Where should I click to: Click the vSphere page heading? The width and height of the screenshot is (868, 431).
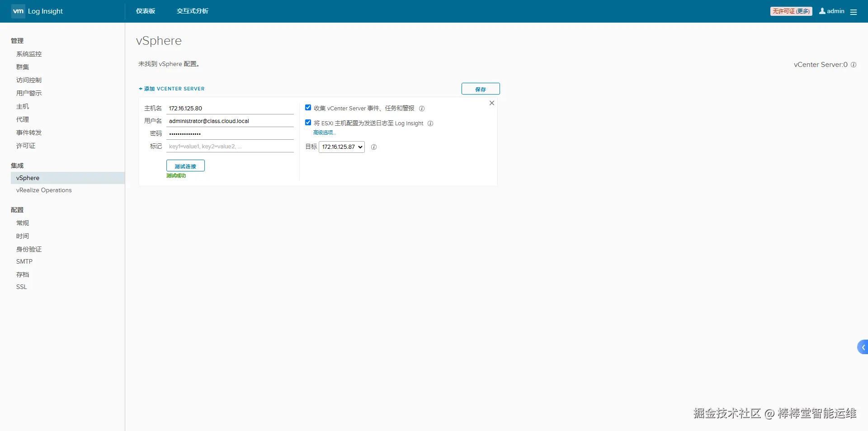(x=159, y=41)
